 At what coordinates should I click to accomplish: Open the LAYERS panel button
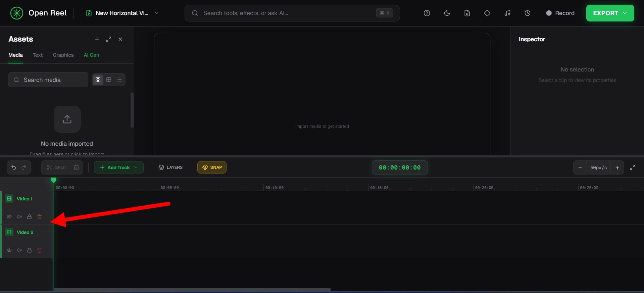point(170,167)
